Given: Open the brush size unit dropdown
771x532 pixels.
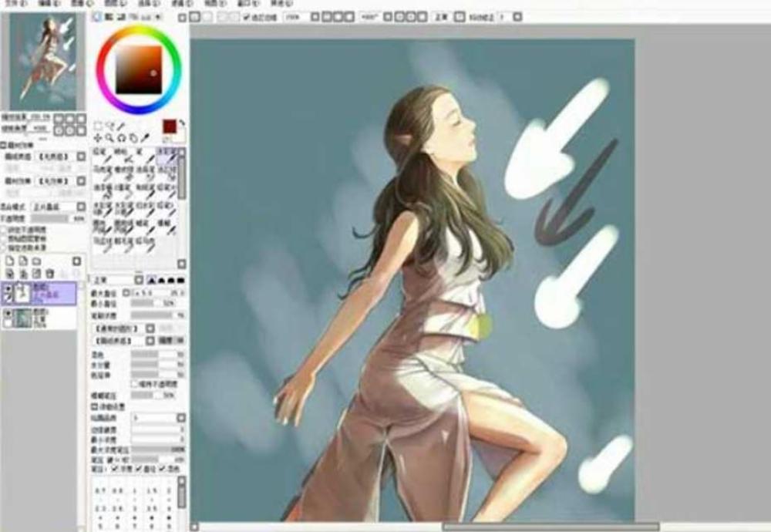Looking at the screenshot, I should click(x=126, y=293).
